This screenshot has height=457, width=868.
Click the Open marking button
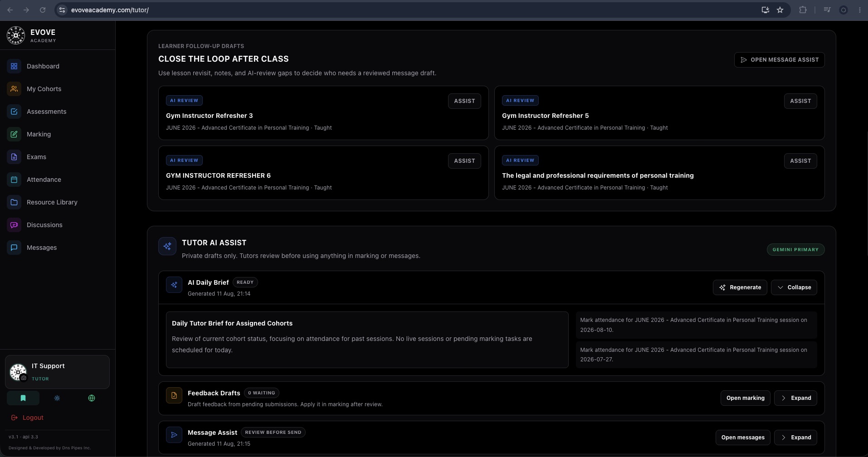click(x=745, y=398)
